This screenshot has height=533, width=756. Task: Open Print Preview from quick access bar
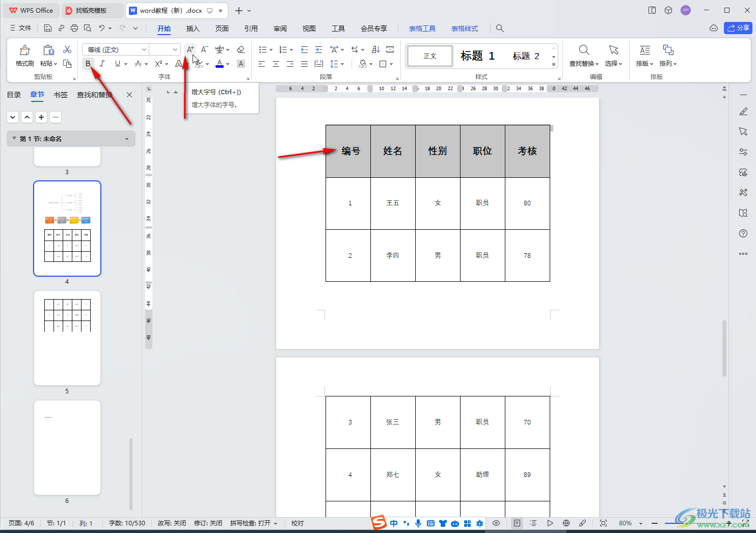[x=88, y=28]
